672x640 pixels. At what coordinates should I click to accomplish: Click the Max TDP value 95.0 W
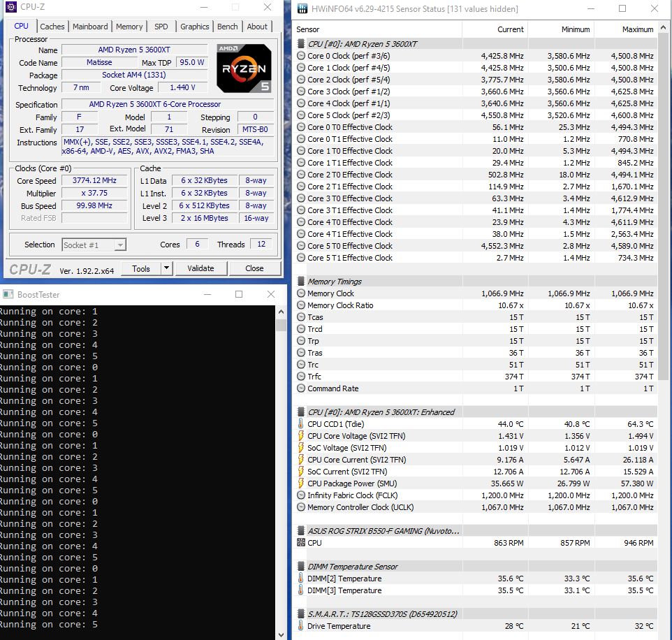[x=192, y=62]
